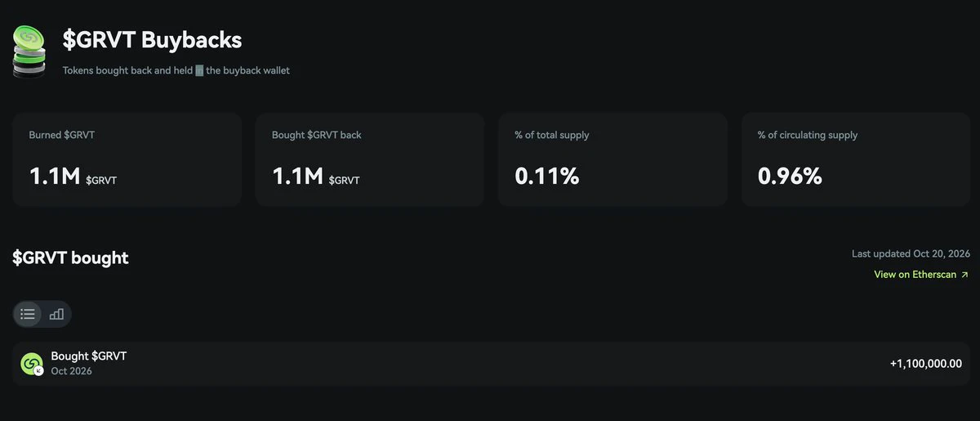Screen dimensions: 980x421
Task: Click the Oct 2026 date label
Action: 71,371
